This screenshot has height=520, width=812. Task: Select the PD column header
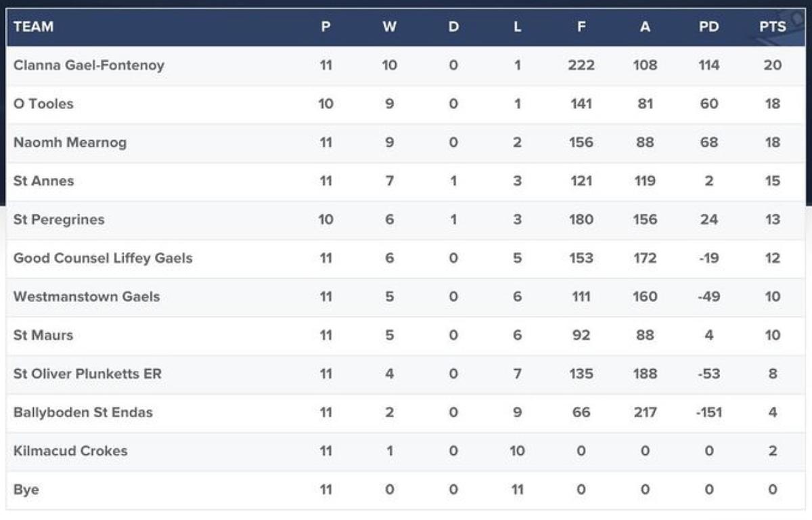point(708,27)
